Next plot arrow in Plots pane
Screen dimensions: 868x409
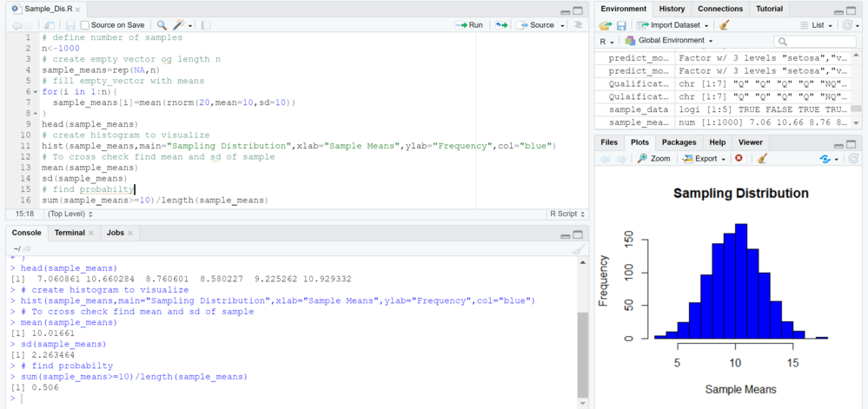pos(621,159)
